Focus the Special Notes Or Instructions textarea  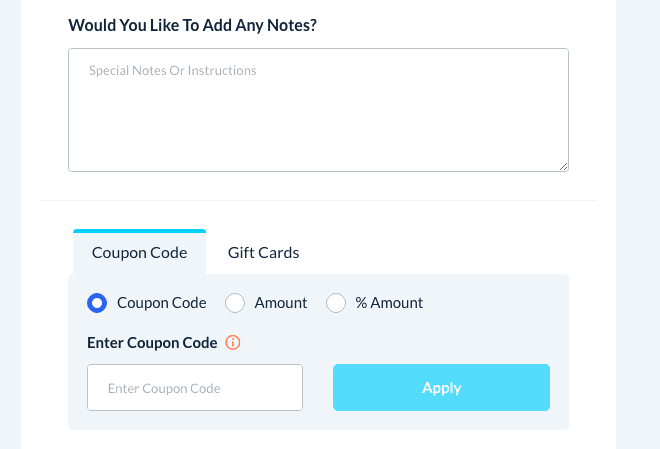pos(318,110)
